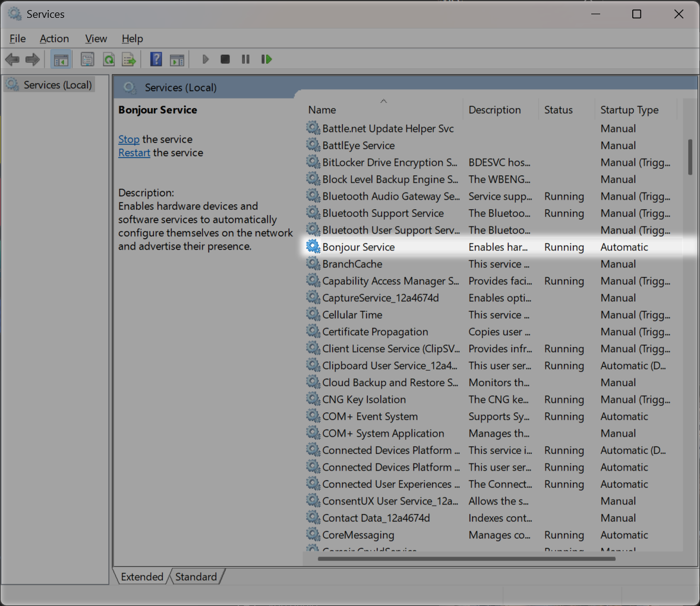
Task: Switch to the Extended tab
Action: 142,577
